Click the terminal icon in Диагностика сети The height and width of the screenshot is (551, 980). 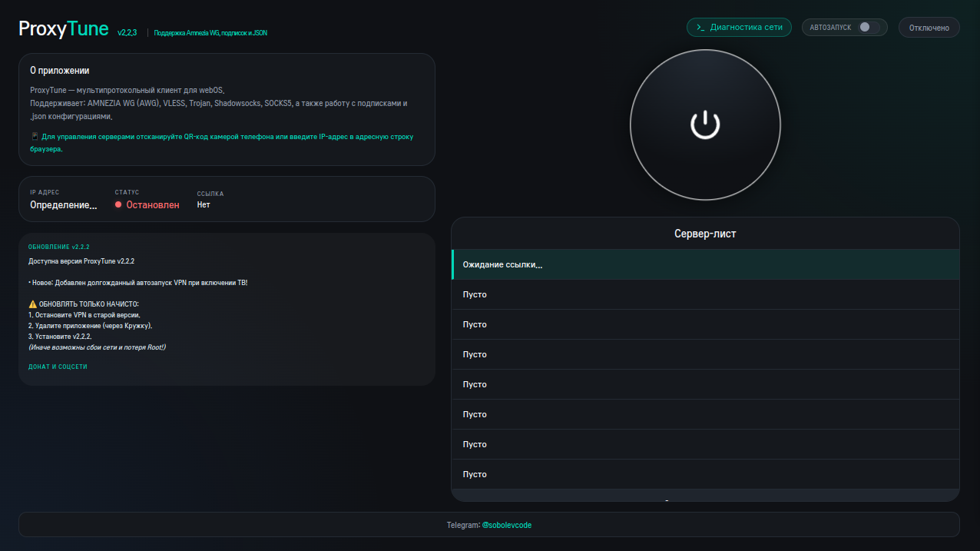pyautogui.click(x=700, y=28)
